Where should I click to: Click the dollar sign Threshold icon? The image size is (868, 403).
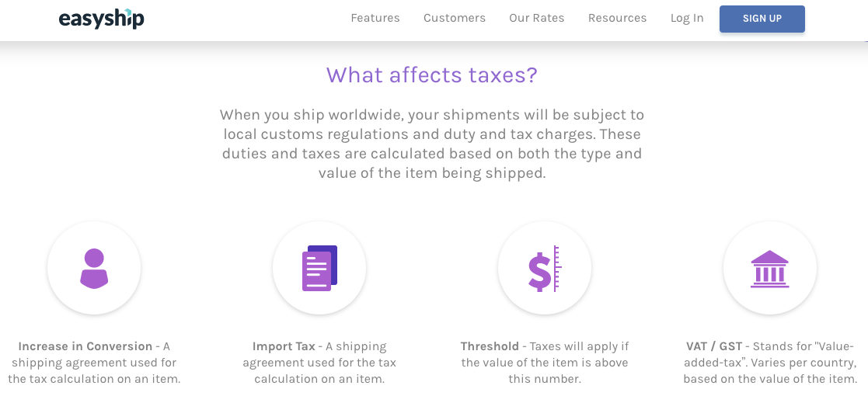[545, 269]
